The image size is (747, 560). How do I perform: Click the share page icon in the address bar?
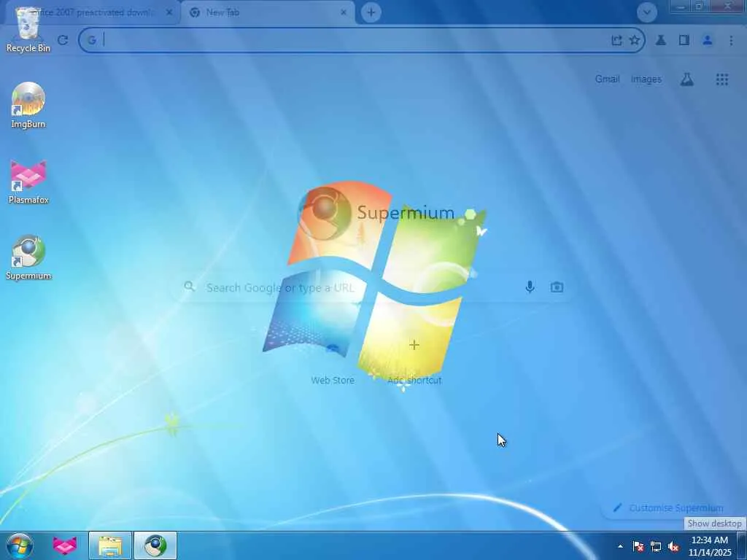coord(616,40)
